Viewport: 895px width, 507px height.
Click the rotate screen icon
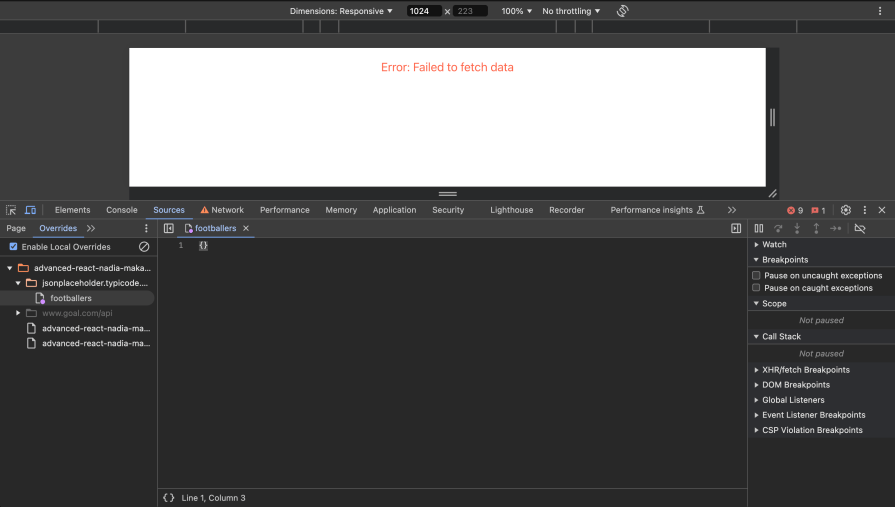coord(622,11)
